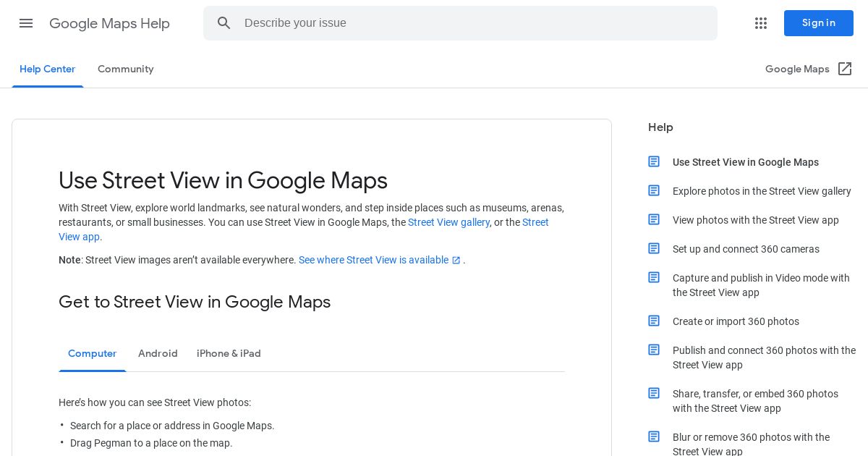Open Capture and publish in Video mode article

[x=761, y=285]
